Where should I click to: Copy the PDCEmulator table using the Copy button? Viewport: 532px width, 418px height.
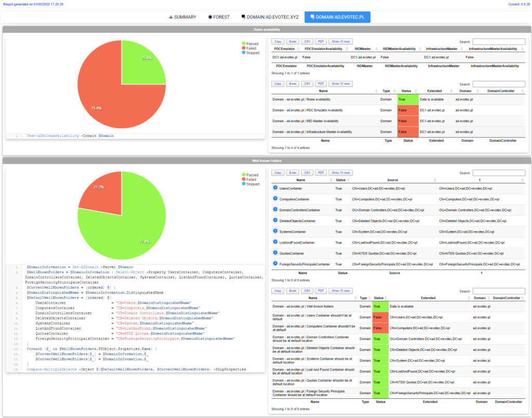pyautogui.click(x=277, y=41)
